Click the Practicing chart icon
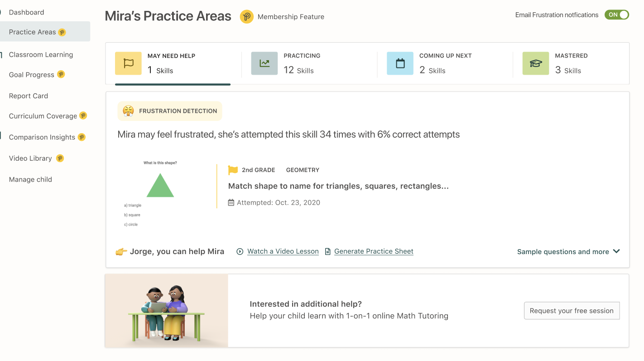 click(264, 63)
